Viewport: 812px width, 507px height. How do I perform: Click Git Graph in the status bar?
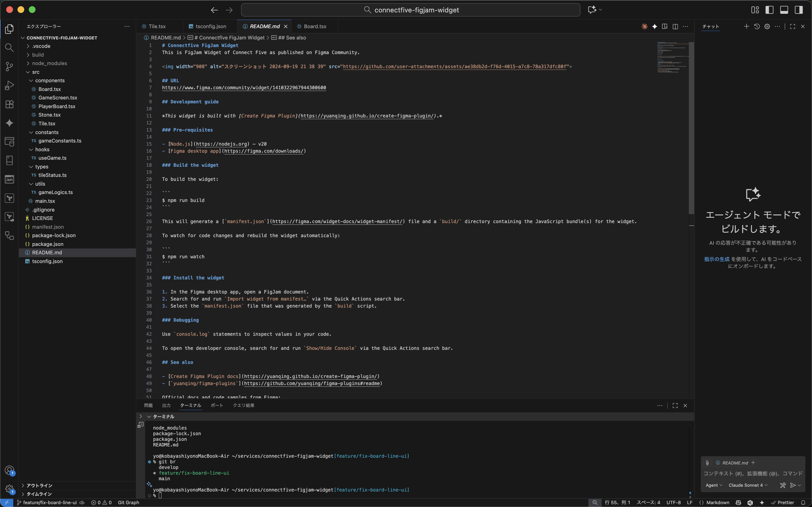pyautogui.click(x=128, y=502)
